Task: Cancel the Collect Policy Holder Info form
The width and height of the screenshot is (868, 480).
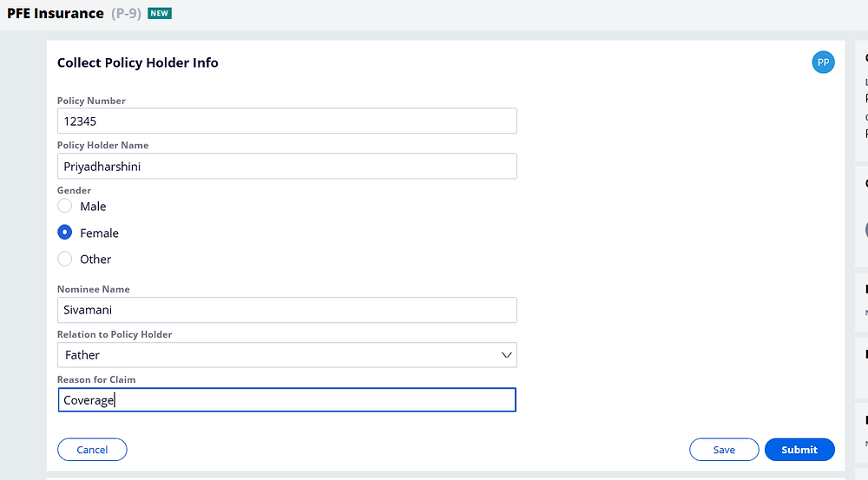Action: [92, 450]
